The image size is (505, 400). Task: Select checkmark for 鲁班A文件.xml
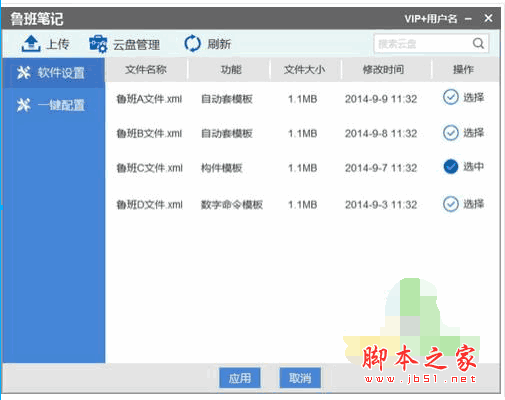[451, 97]
